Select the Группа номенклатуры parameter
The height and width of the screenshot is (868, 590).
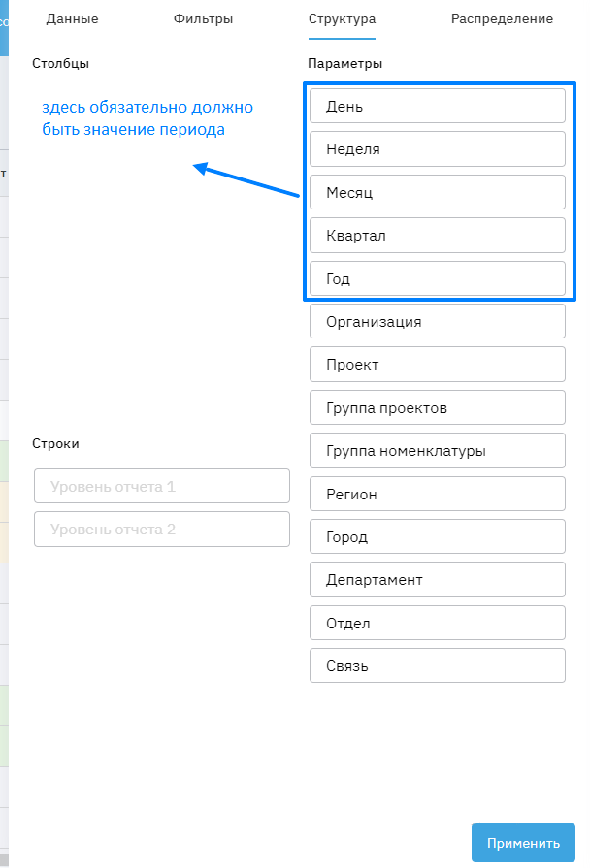click(437, 451)
